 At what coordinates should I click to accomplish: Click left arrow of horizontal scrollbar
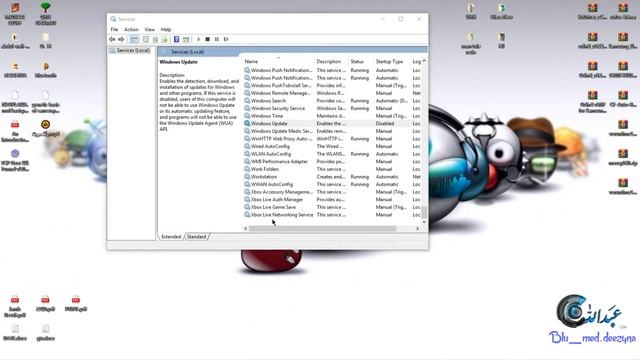click(246, 229)
